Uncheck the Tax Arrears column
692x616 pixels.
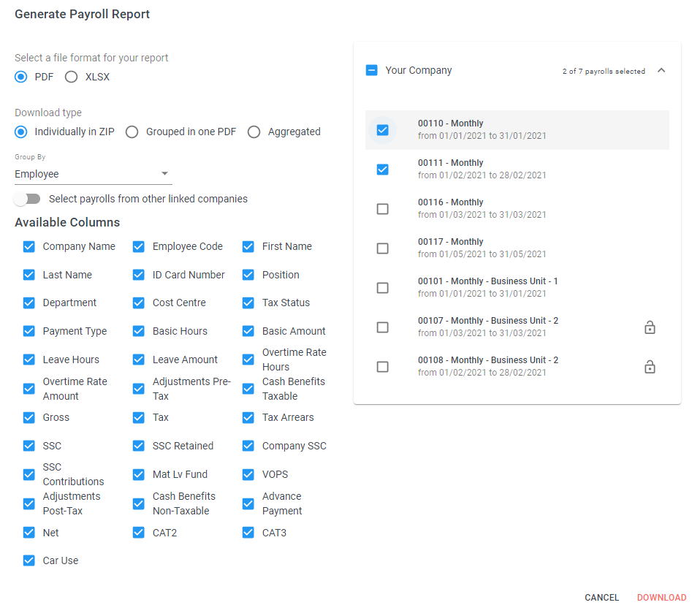248,418
